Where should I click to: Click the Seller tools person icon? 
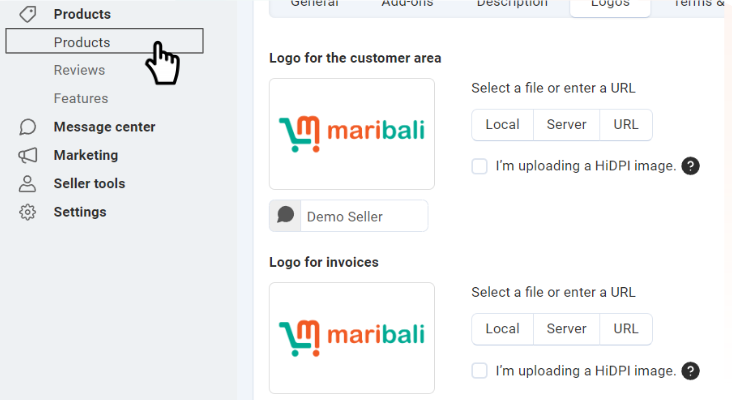28,184
